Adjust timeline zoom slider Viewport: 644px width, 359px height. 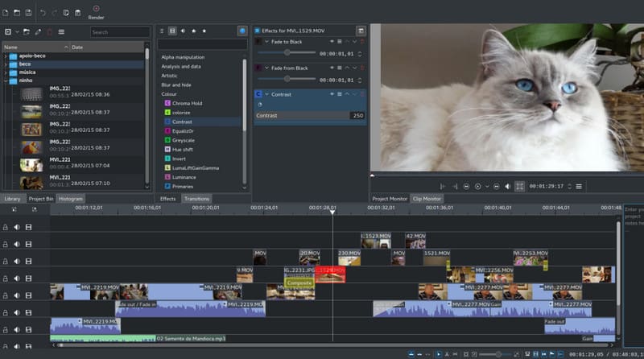coord(495,354)
